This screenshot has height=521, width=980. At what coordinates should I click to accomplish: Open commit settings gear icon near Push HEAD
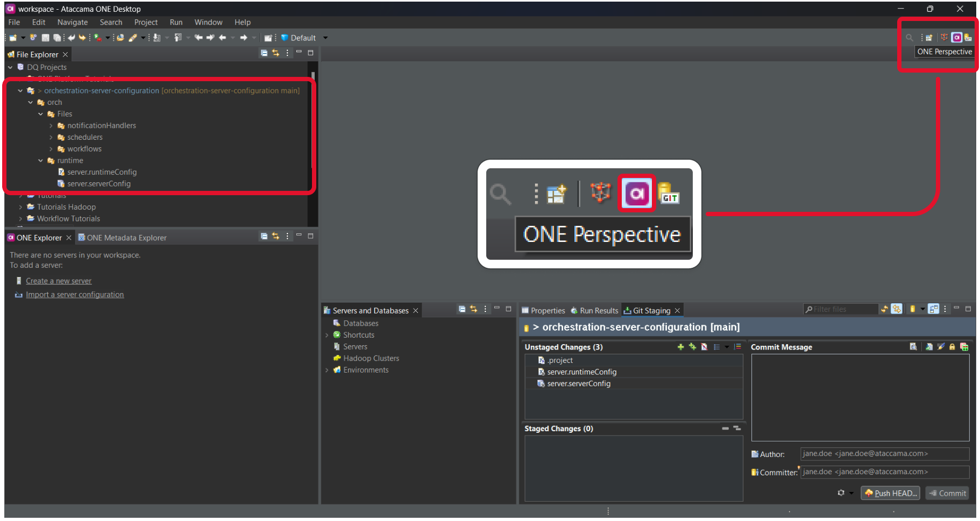click(841, 493)
